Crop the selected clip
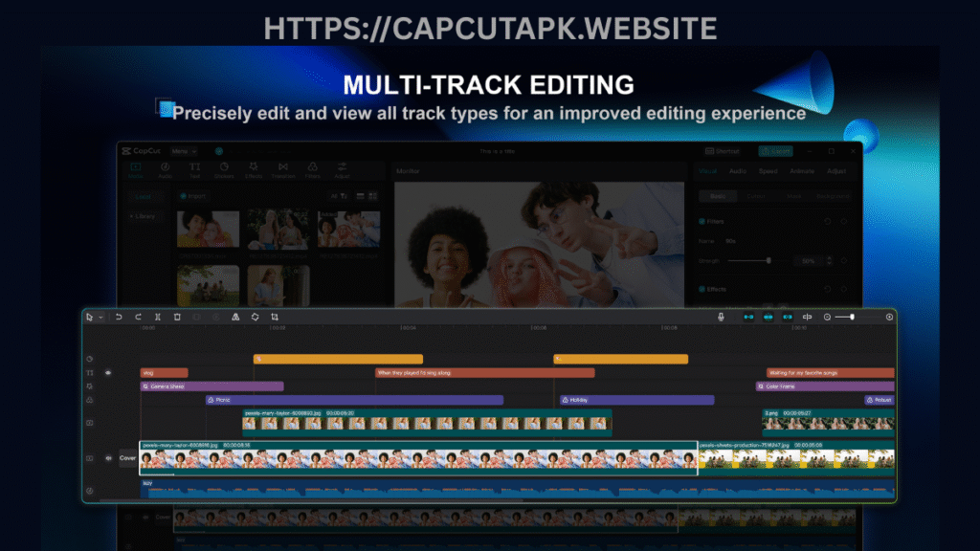The image size is (980, 551). tap(275, 318)
